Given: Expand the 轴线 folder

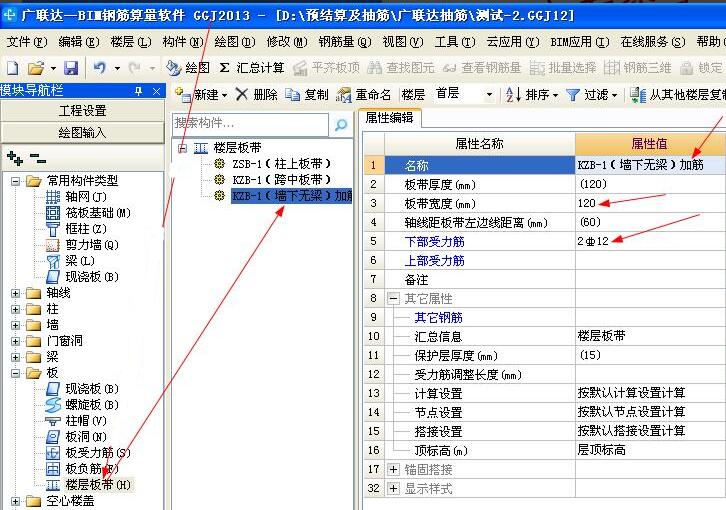Looking at the screenshot, I should (x=16, y=293).
